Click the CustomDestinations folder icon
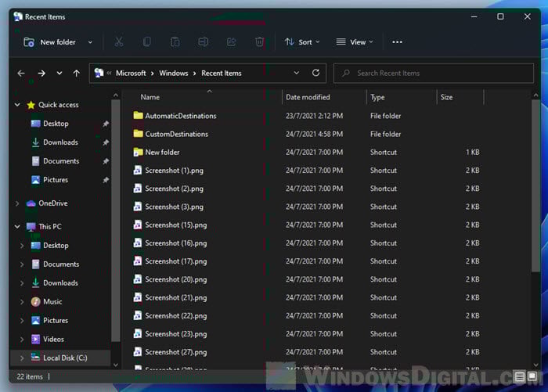The width and height of the screenshot is (548, 392). pos(138,134)
